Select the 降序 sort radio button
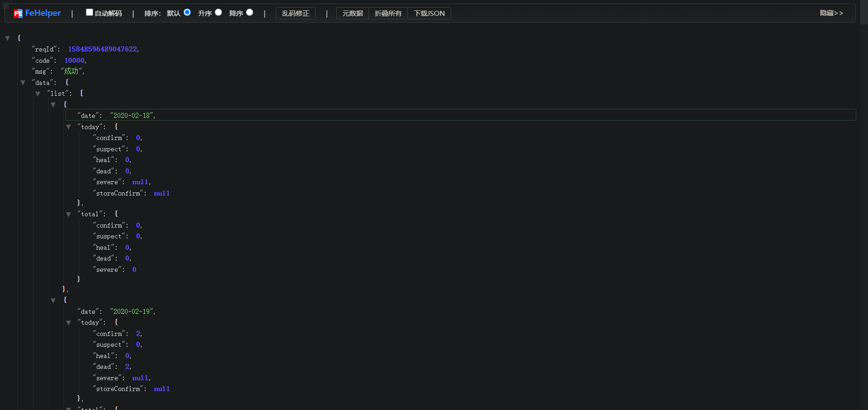The width and height of the screenshot is (868, 410). tap(250, 13)
